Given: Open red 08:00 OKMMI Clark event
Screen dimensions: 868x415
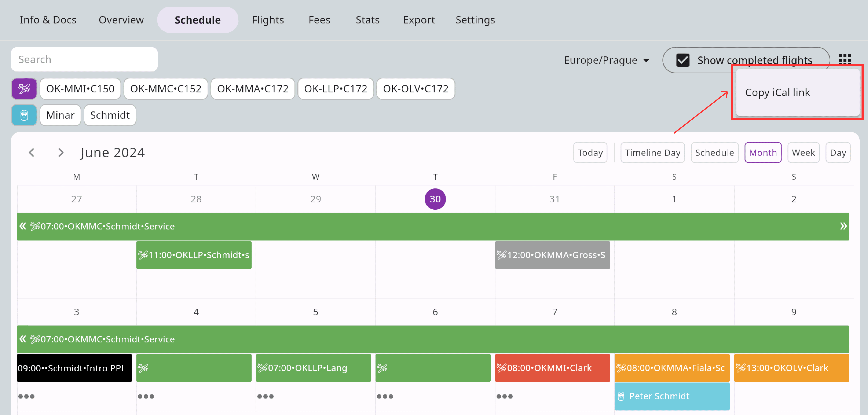Looking at the screenshot, I should coord(552,368).
